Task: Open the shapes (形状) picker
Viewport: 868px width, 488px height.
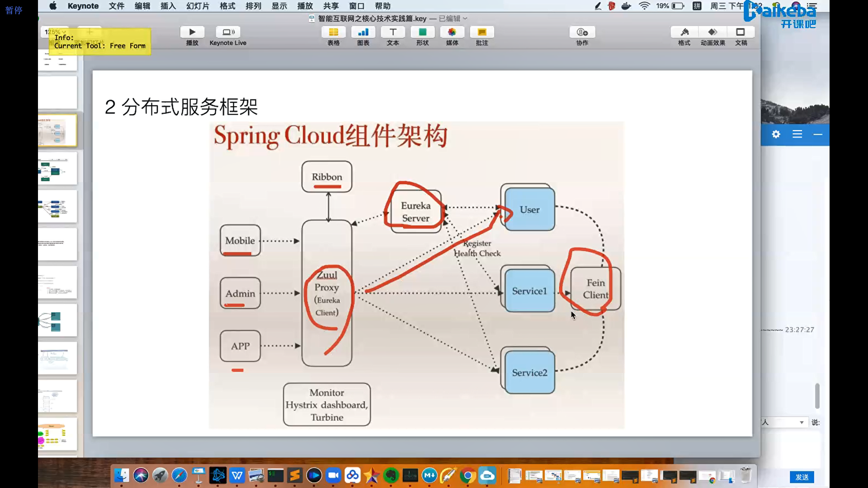Action: pos(422,32)
